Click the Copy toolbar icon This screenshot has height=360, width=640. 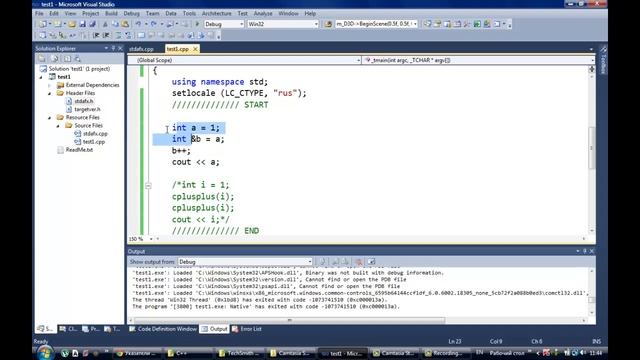coord(115,24)
